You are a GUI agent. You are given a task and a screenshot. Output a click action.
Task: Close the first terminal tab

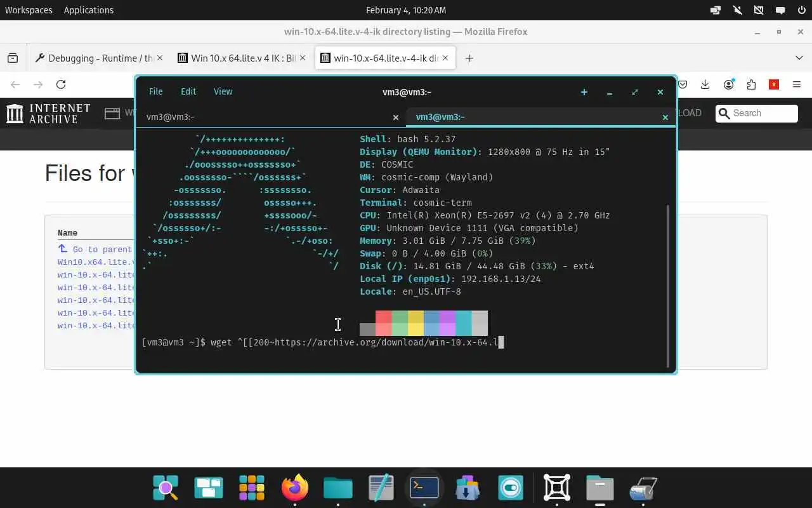coord(396,117)
